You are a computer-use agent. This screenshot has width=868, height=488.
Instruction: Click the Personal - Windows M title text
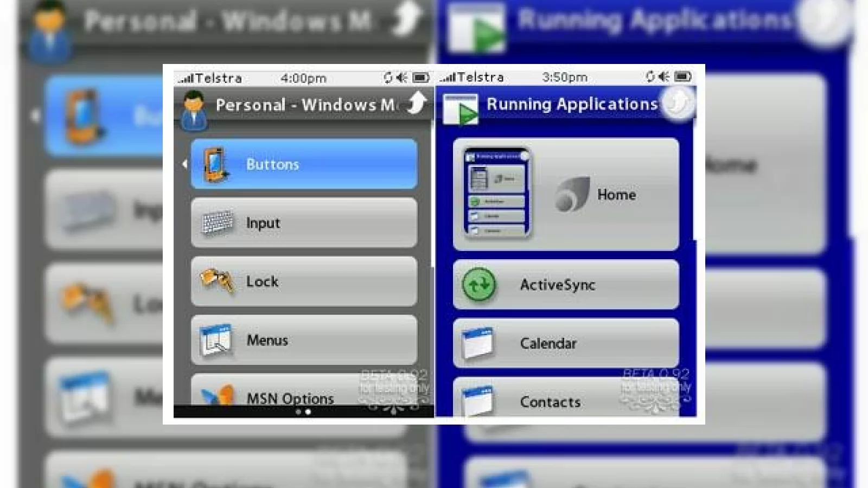coord(306,105)
